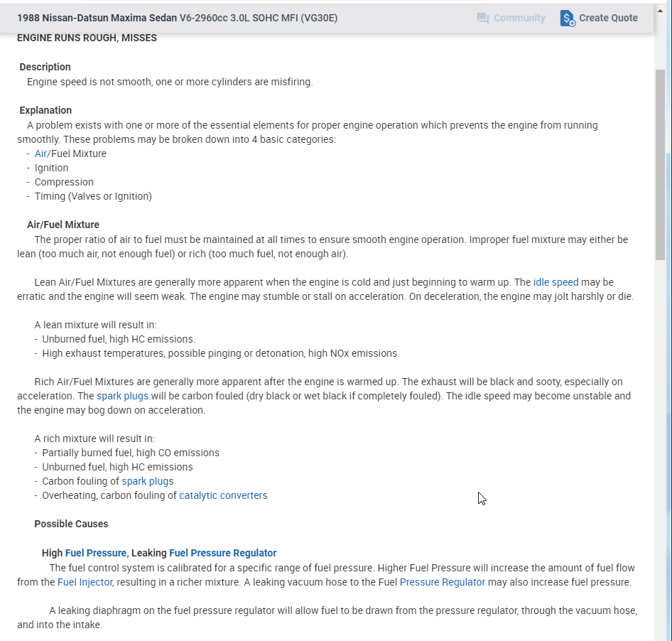Follow the idle speed link

coord(556,282)
